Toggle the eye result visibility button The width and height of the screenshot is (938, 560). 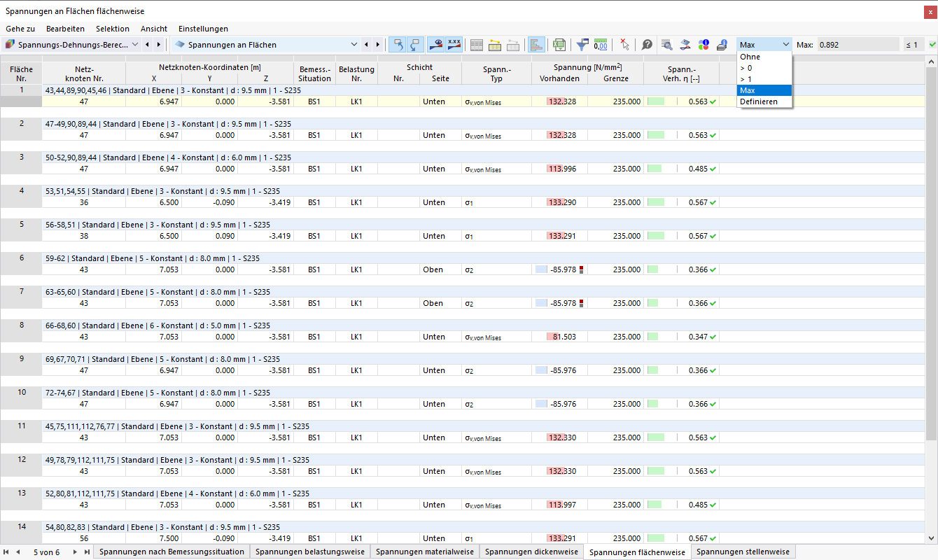click(x=435, y=45)
